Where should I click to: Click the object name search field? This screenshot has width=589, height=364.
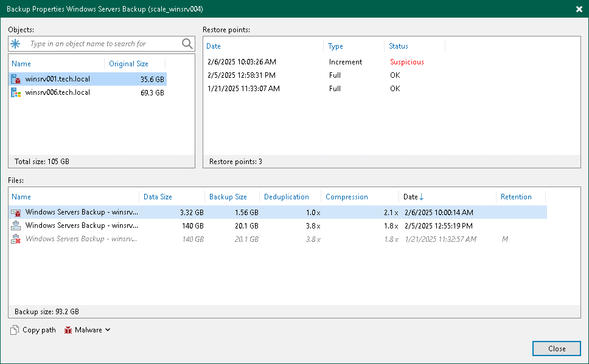(x=97, y=43)
